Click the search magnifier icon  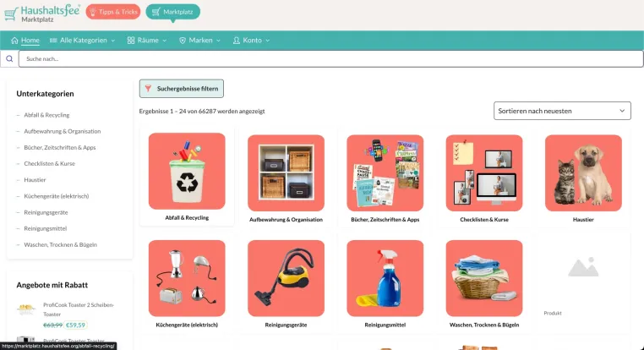(x=9, y=58)
